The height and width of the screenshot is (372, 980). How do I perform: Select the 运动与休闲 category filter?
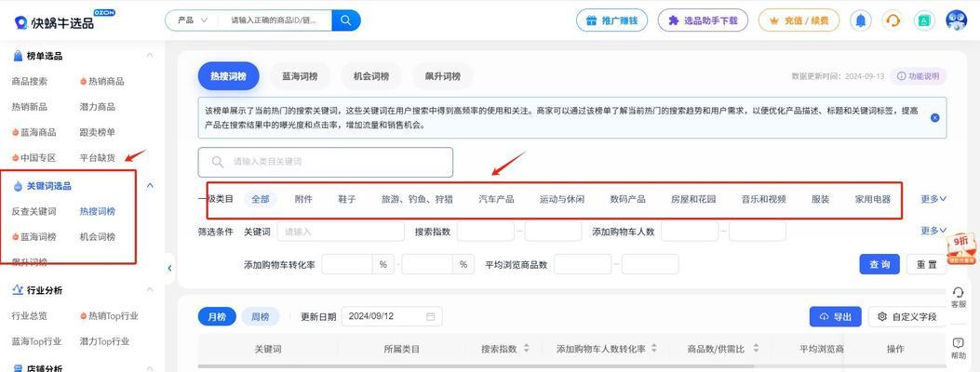tap(562, 199)
